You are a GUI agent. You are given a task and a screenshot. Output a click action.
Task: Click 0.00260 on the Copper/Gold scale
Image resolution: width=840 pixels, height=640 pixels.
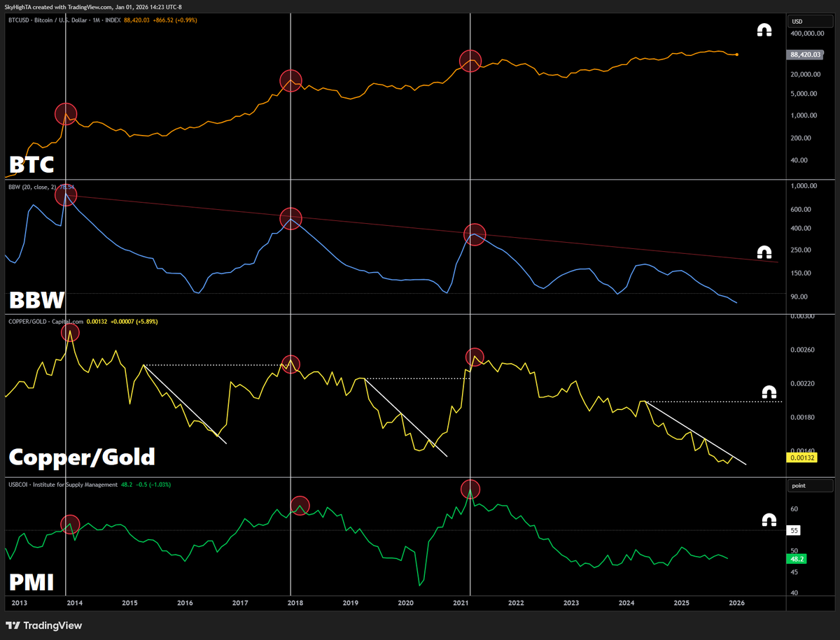click(x=804, y=349)
